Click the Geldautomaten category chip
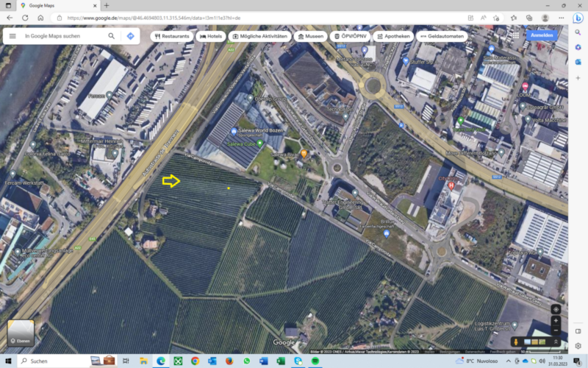 click(x=442, y=36)
